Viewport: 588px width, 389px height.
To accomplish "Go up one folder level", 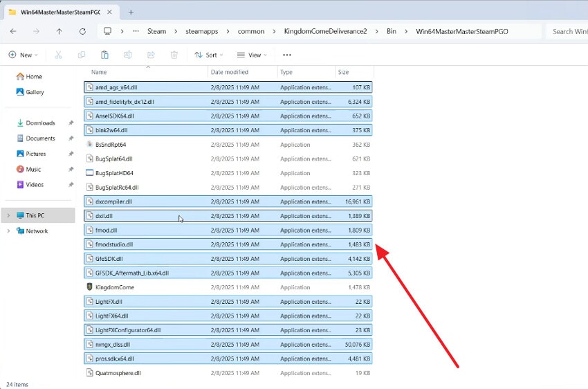I will (x=59, y=32).
